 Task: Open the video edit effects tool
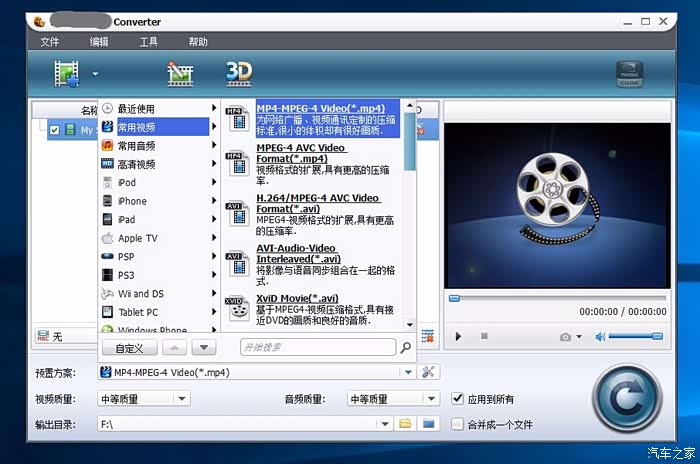point(180,73)
